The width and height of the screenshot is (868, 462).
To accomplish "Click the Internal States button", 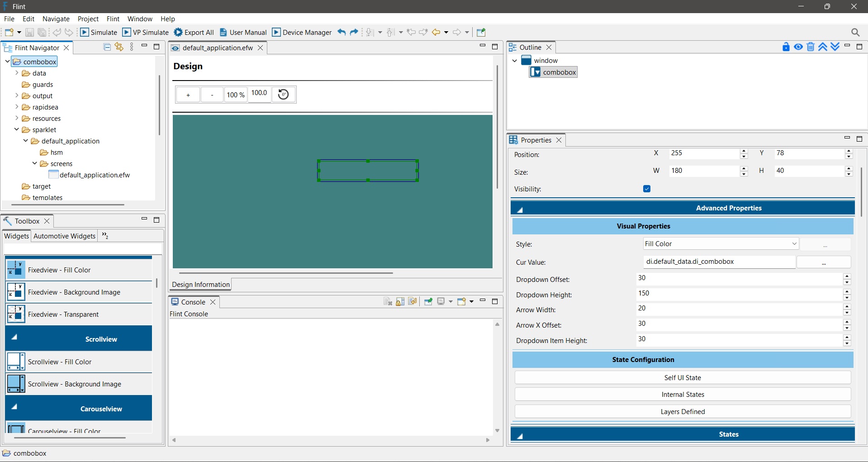I will [683, 395].
